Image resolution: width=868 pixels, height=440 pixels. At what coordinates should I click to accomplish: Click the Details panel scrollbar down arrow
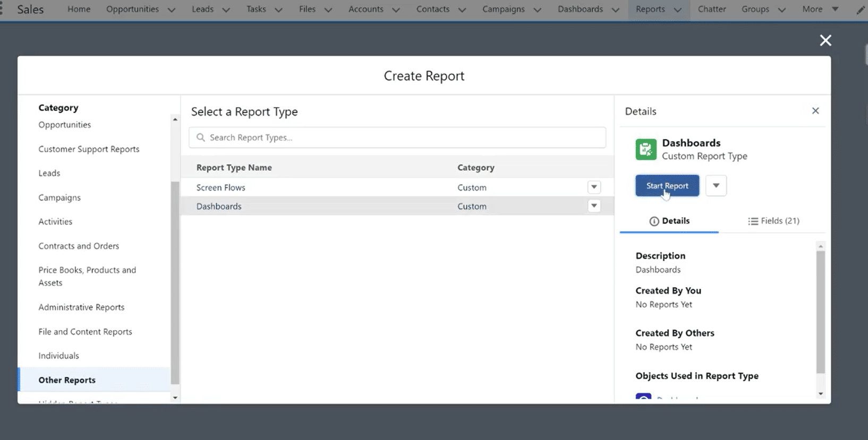point(821,394)
